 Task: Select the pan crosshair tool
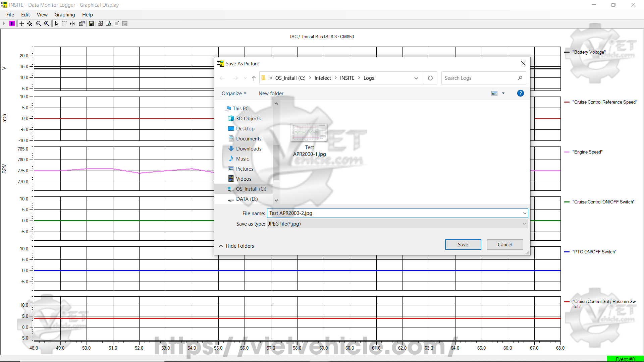click(21, 23)
